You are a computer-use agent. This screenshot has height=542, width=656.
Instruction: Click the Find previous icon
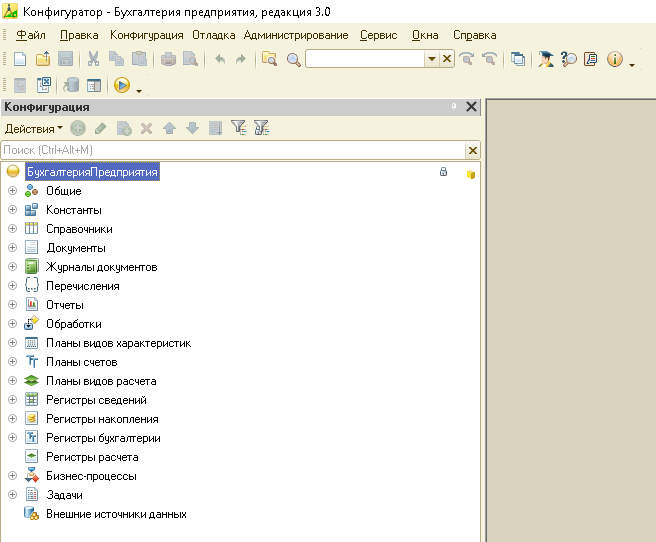[x=489, y=59]
